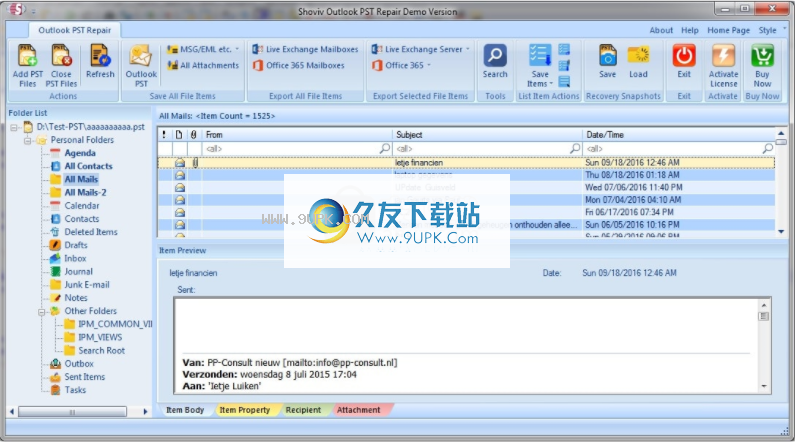The width and height of the screenshot is (795, 443).
Task: Collapse the Other Folders node
Action: (42, 312)
